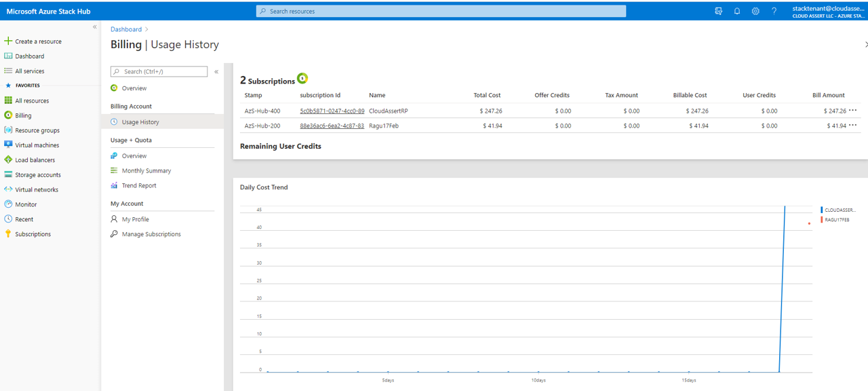The width and height of the screenshot is (868, 391).
Task: Click the Tax Amount column header
Action: [x=622, y=95]
